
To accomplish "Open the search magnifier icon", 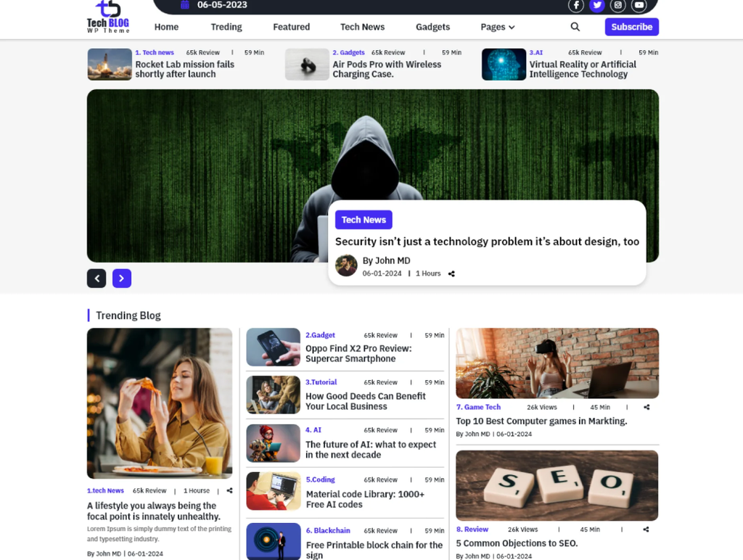I will coord(575,27).
